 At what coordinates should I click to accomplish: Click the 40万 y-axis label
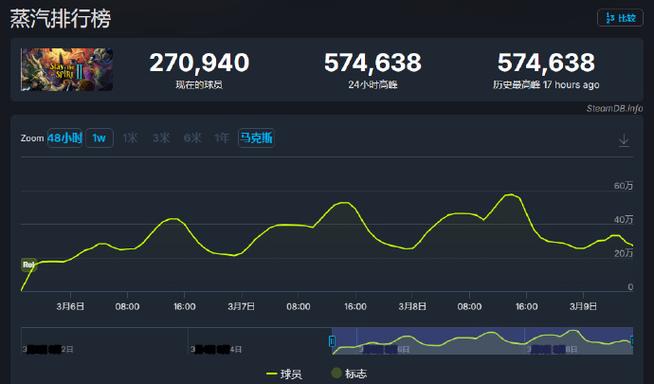pos(623,219)
